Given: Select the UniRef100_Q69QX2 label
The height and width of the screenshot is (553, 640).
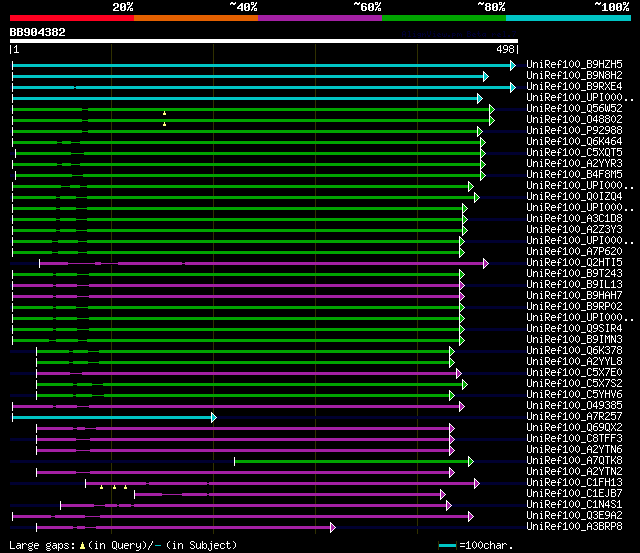Looking at the screenshot, I should [x=574, y=428].
